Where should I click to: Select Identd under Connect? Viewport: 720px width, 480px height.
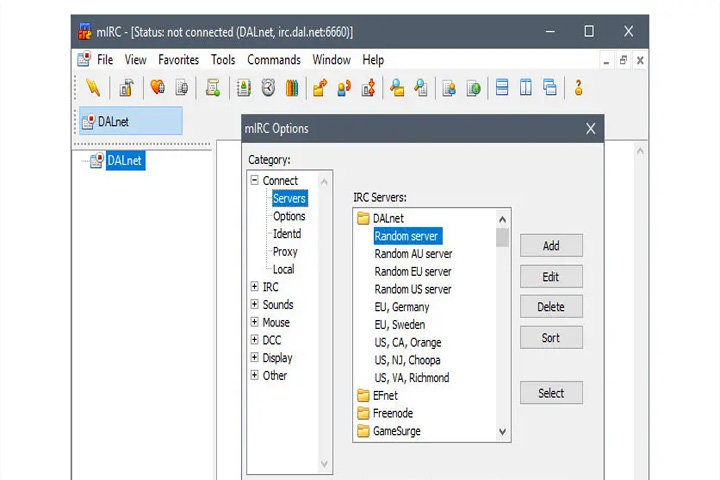287,234
